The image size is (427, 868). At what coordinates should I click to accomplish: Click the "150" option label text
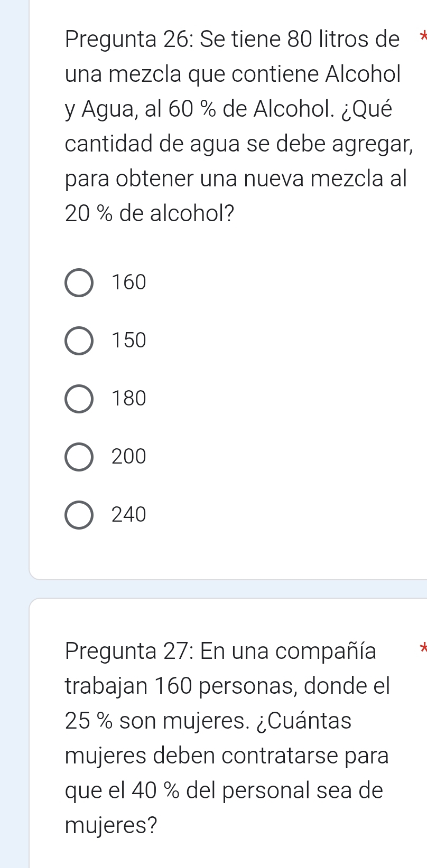coord(129,341)
